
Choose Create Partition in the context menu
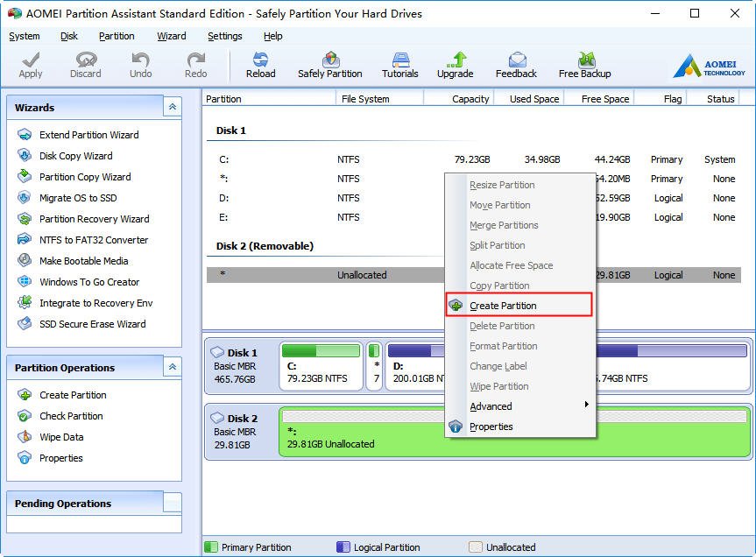click(519, 306)
